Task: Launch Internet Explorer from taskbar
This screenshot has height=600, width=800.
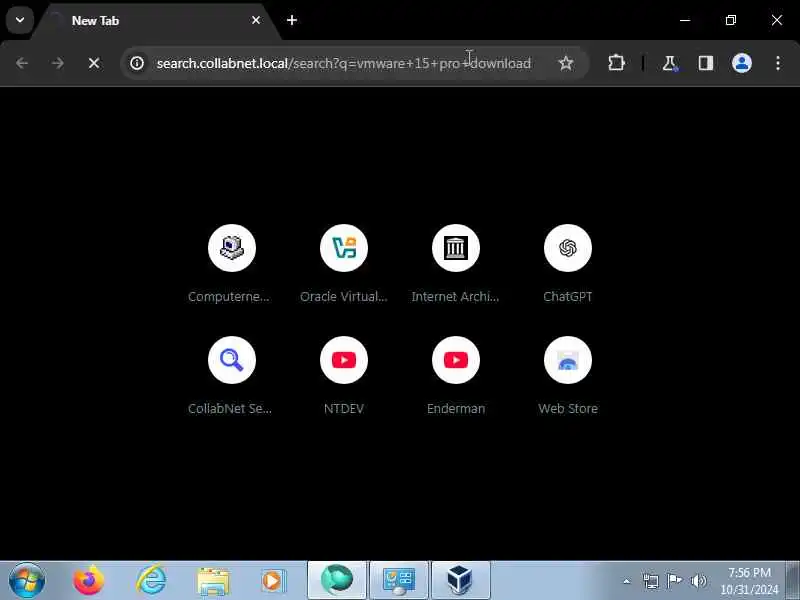Action: click(x=151, y=580)
